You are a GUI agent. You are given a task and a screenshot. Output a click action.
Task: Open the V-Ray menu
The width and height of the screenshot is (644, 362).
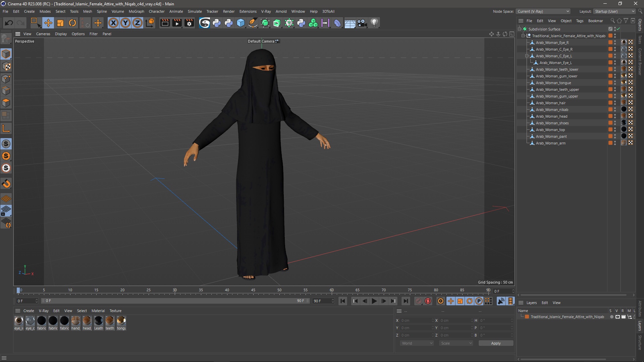pyautogui.click(x=266, y=11)
